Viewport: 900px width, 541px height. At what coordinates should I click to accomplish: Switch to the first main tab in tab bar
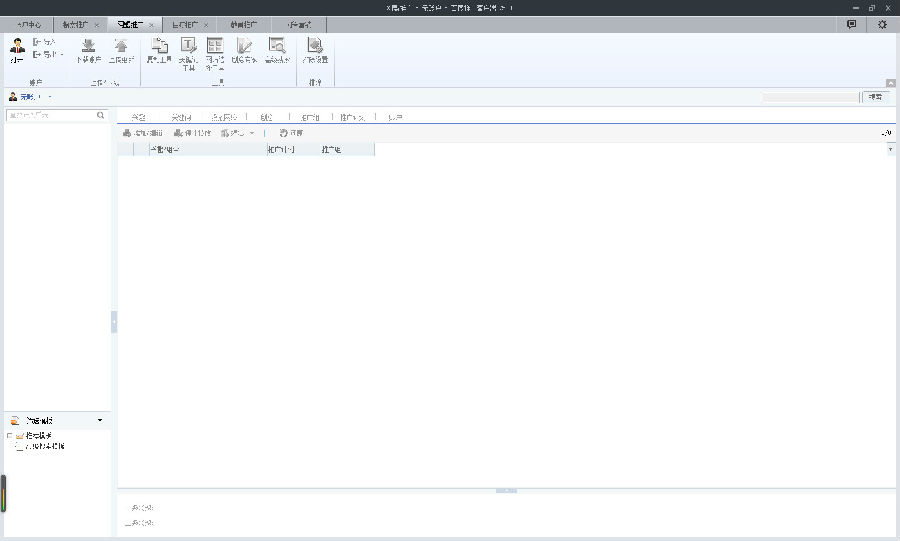29,25
